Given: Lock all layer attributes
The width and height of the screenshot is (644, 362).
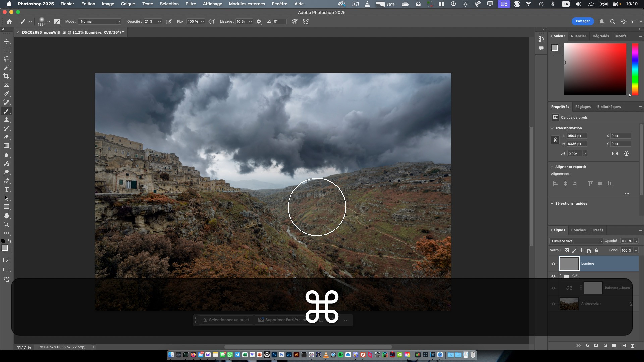Looking at the screenshot, I should click(x=596, y=250).
